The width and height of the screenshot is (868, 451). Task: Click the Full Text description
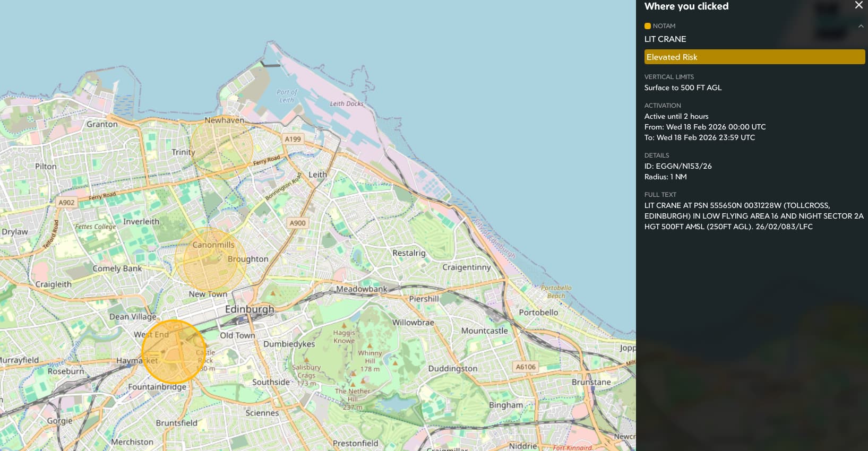click(753, 216)
